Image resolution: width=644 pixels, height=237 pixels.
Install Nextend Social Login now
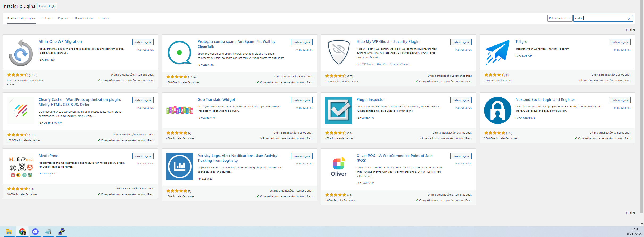pyautogui.click(x=620, y=100)
